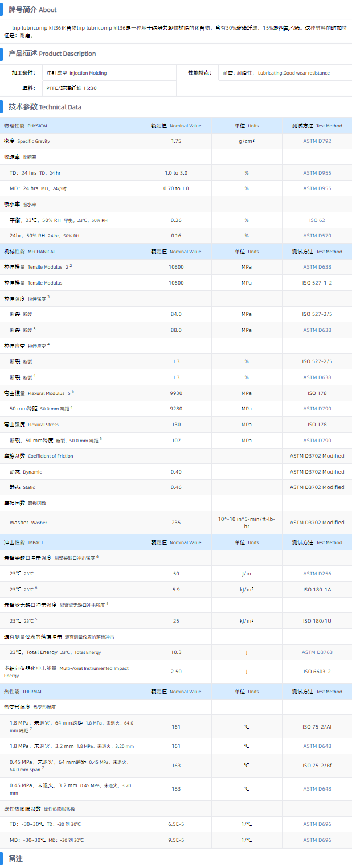The width and height of the screenshot is (352, 868).
Task: Select the 产品描述 Product Description heading
Action: point(52,54)
